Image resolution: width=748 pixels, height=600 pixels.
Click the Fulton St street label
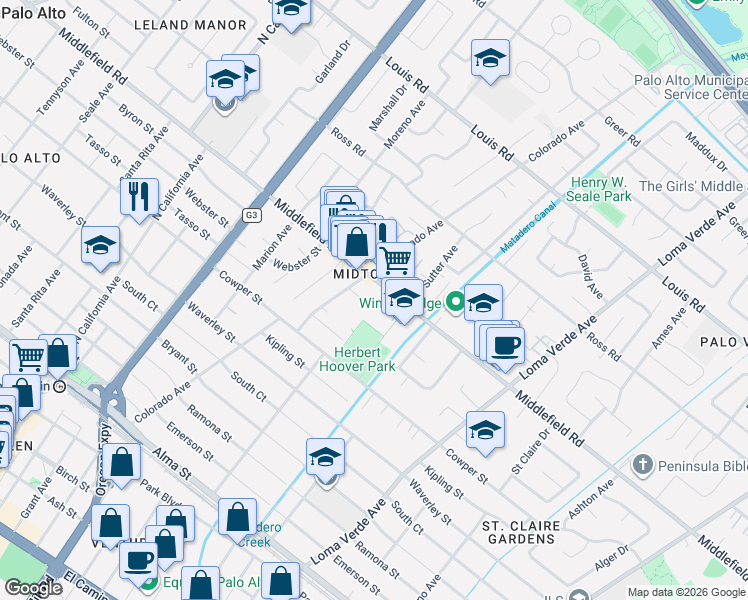pyautogui.click(x=91, y=22)
